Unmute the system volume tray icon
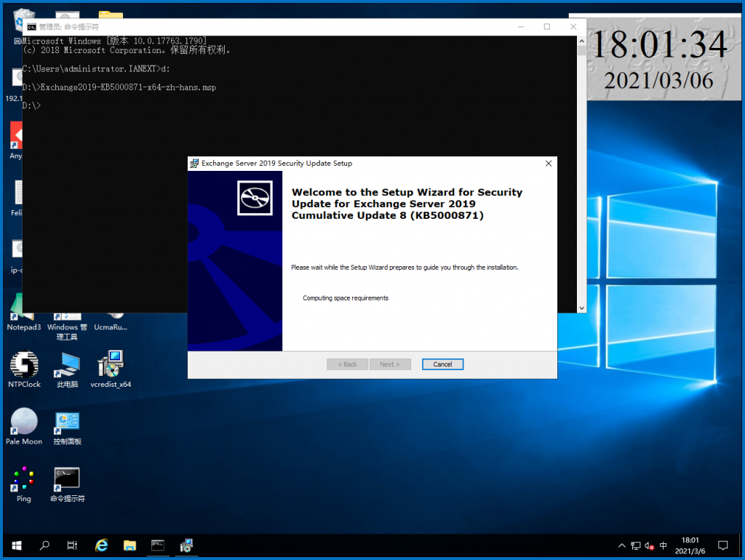The height and width of the screenshot is (560, 745). pos(650,545)
